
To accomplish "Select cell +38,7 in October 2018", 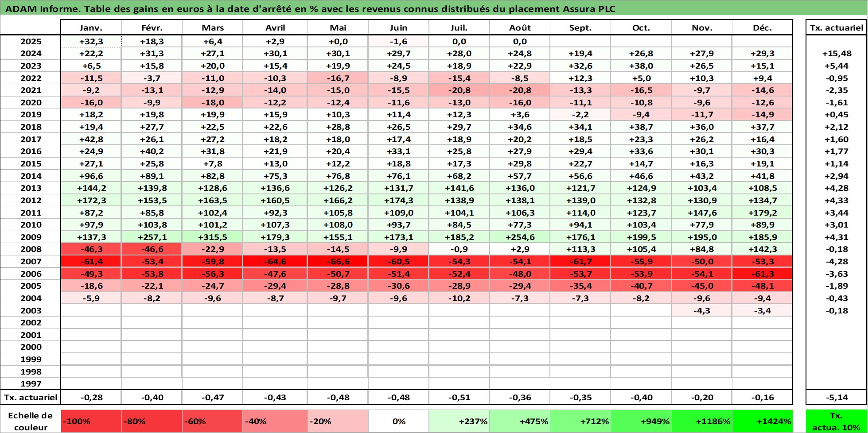I will (641, 127).
